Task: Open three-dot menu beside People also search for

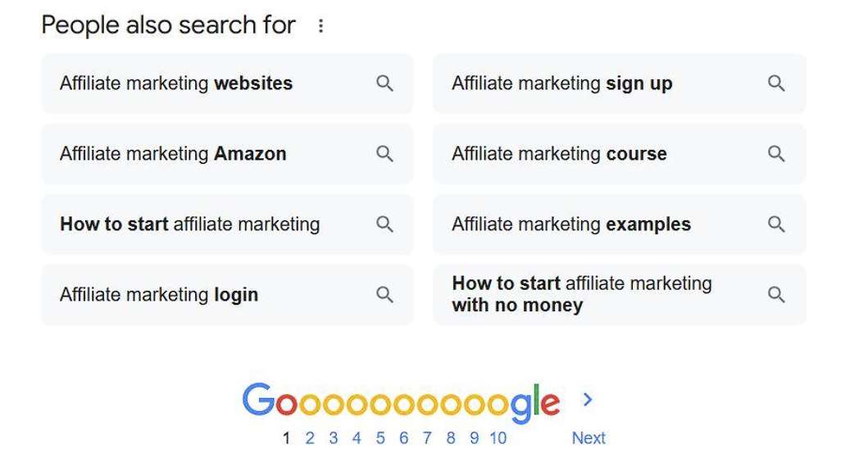Action: 320,26
